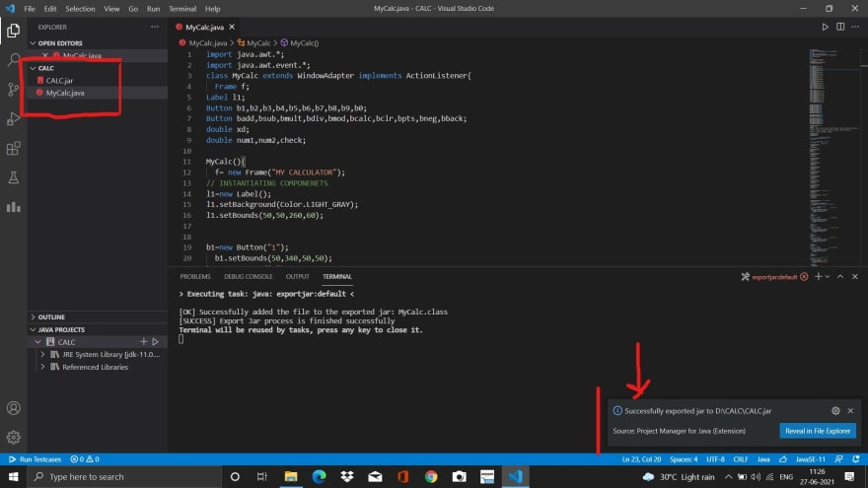Screen dimensions: 868x488
Task: Open the Explorer panel ellipsis menu
Action: 155,27
